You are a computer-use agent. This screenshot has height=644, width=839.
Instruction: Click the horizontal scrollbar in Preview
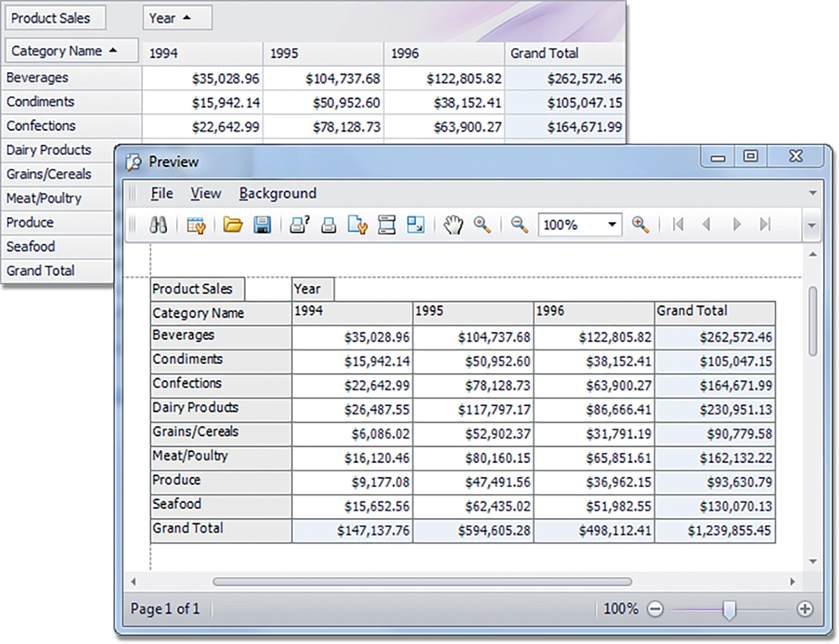tap(421, 581)
